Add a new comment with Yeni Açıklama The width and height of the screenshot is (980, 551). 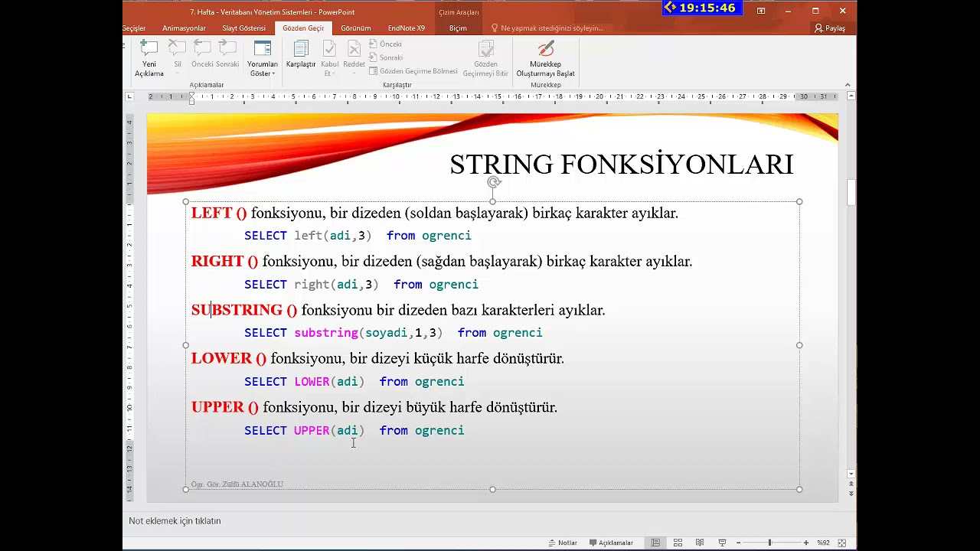click(x=149, y=59)
